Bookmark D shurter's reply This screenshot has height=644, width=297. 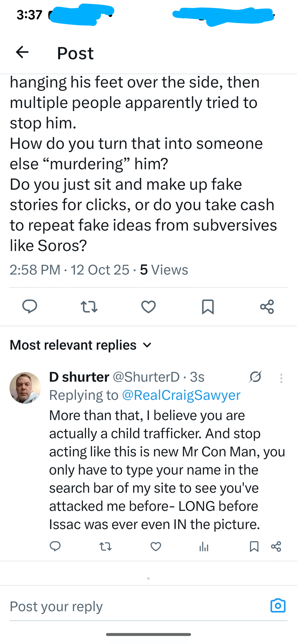coord(254,546)
